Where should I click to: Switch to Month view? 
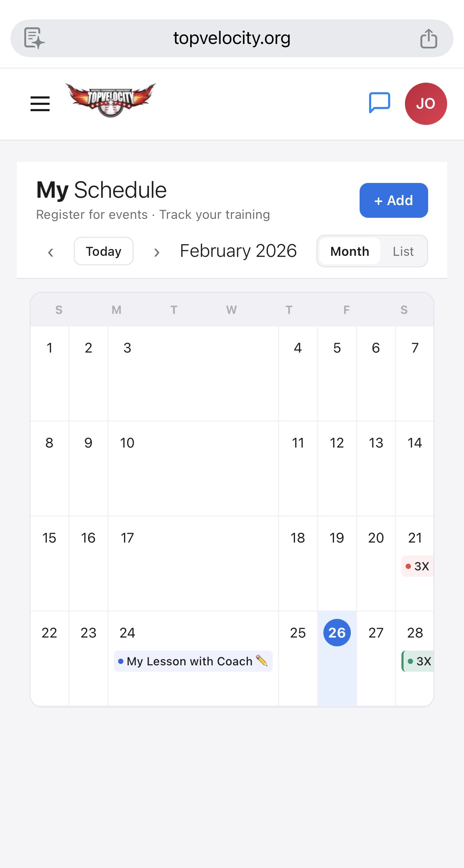(349, 251)
